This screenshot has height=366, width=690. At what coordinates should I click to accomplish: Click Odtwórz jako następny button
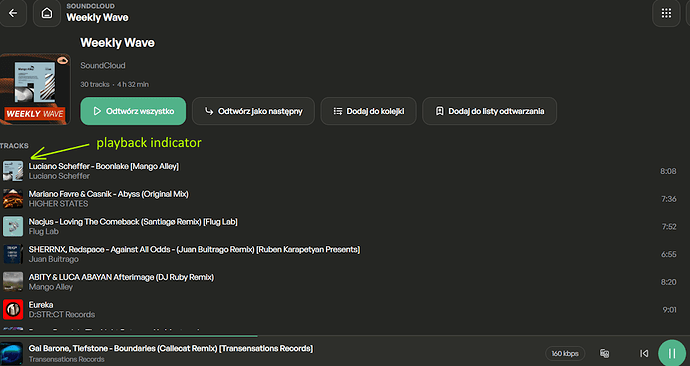coord(253,111)
